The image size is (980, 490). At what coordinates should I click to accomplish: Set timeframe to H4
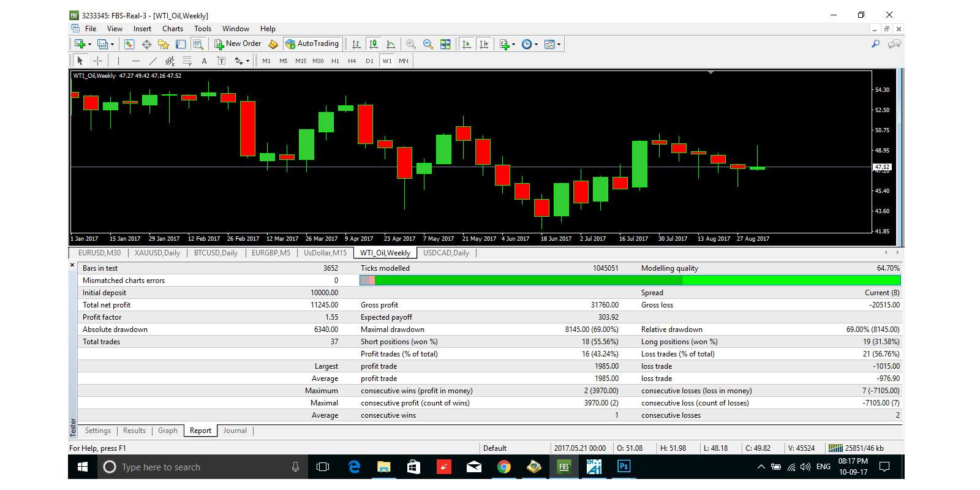pos(352,61)
